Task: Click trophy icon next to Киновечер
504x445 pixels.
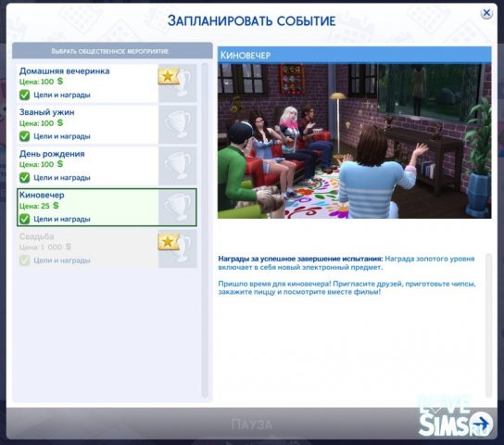Action: (178, 207)
